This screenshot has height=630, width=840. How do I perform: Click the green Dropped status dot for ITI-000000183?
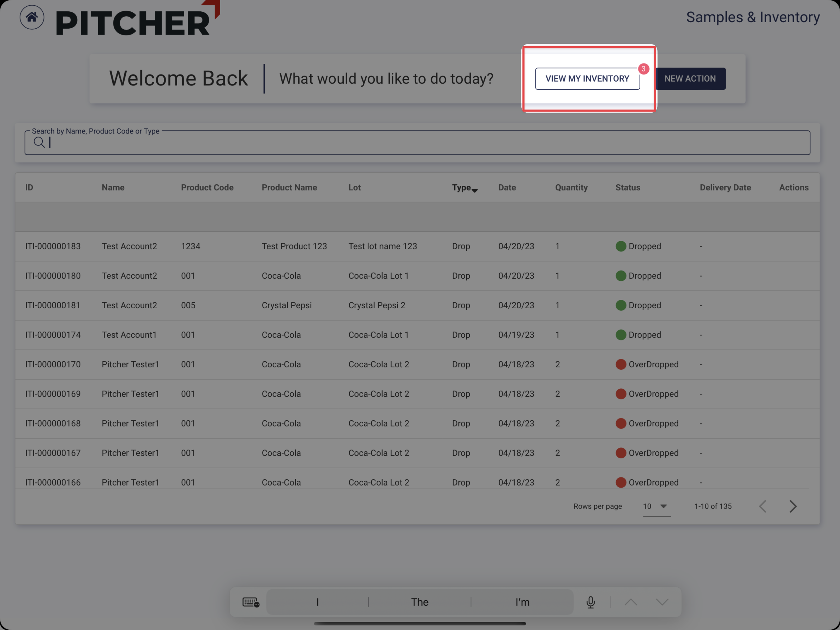(x=620, y=246)
